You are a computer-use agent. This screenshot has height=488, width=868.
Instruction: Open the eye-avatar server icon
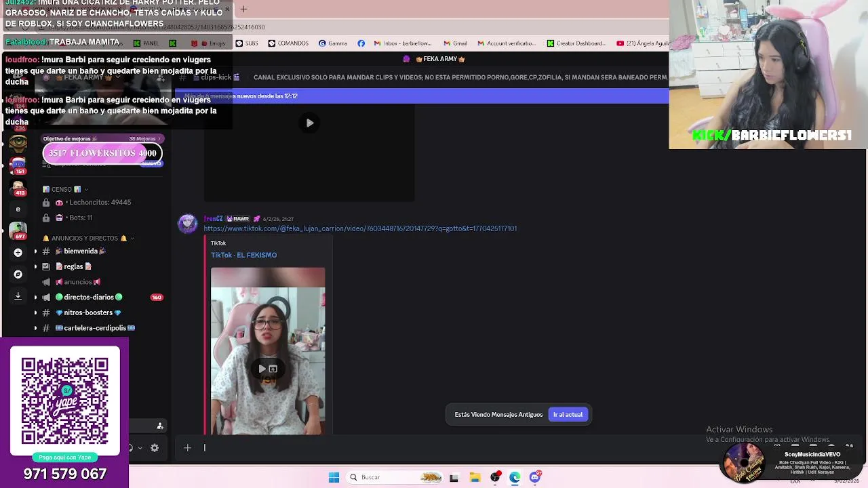click(x=18, y=143)
